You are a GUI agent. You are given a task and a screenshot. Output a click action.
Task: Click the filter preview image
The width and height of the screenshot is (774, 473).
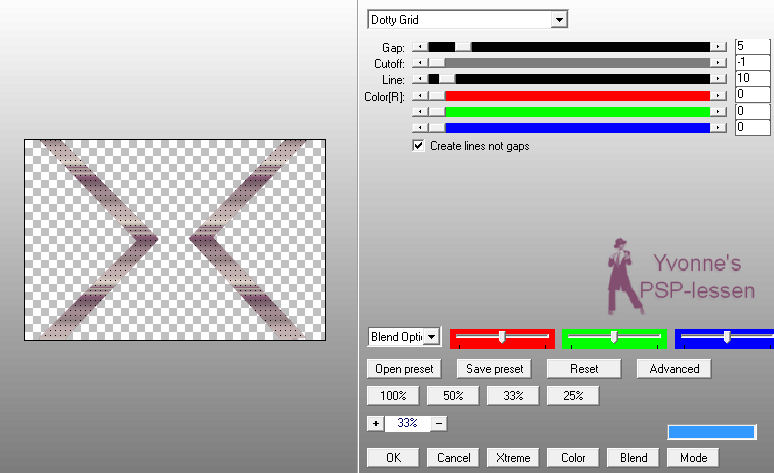pyautogui.click(x=175, y=240)
